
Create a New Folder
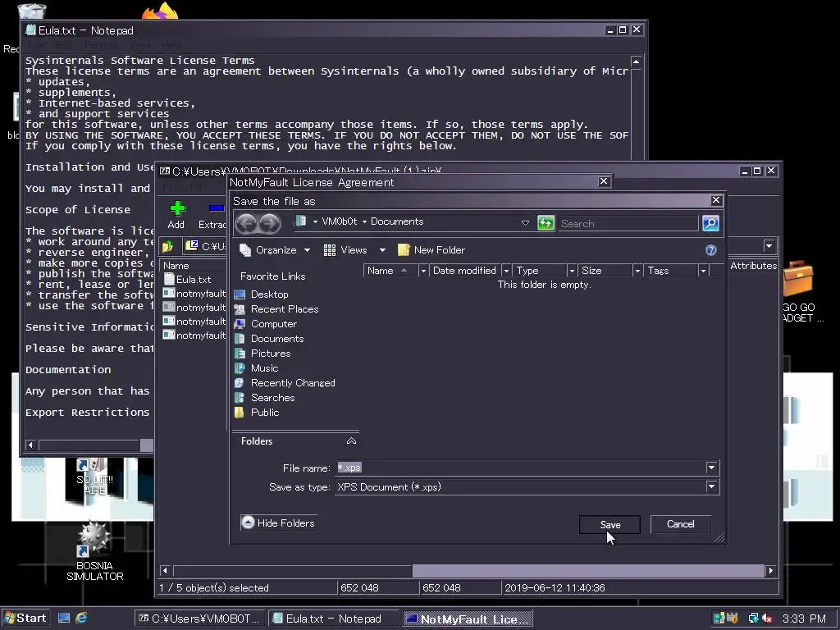(431, 250)
